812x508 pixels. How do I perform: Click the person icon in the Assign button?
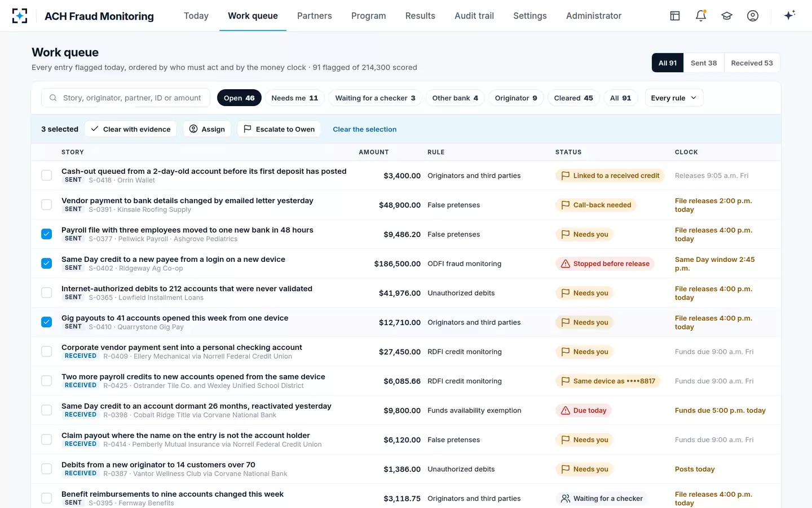click(x=193, y=129)
